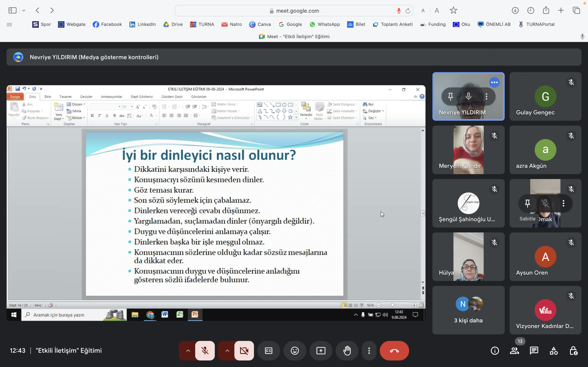
Task: Open the meeting details info icon
Action: pyautogui.click(x=495, y=350)
